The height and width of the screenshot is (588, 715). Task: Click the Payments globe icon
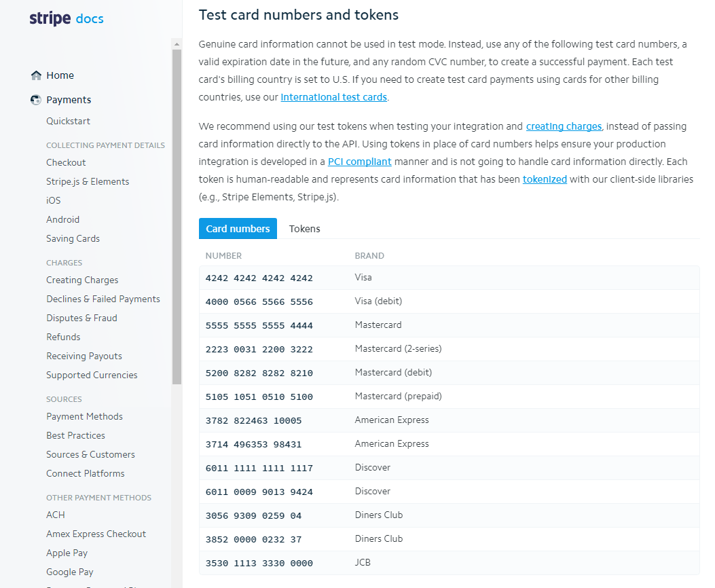coord(36,100)
